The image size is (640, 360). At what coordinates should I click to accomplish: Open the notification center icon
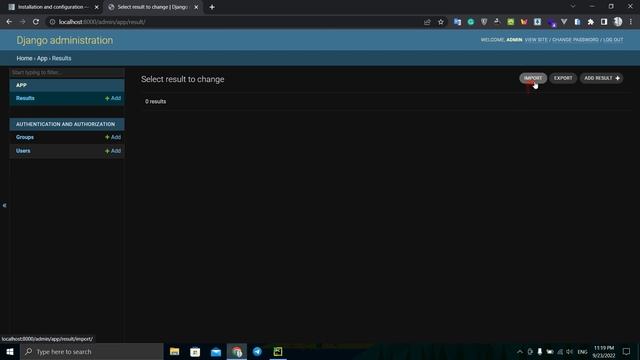tap(626, 351)
